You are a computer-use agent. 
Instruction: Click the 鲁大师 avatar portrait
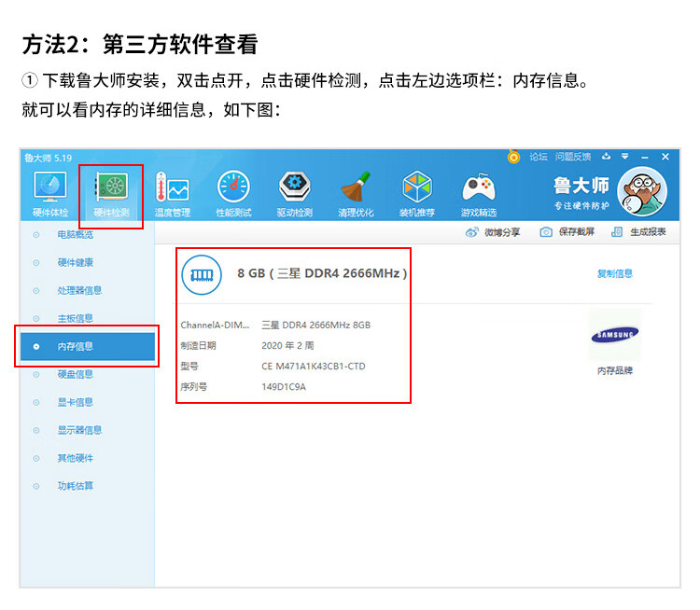pyautogui.click(x=642, y=192)
